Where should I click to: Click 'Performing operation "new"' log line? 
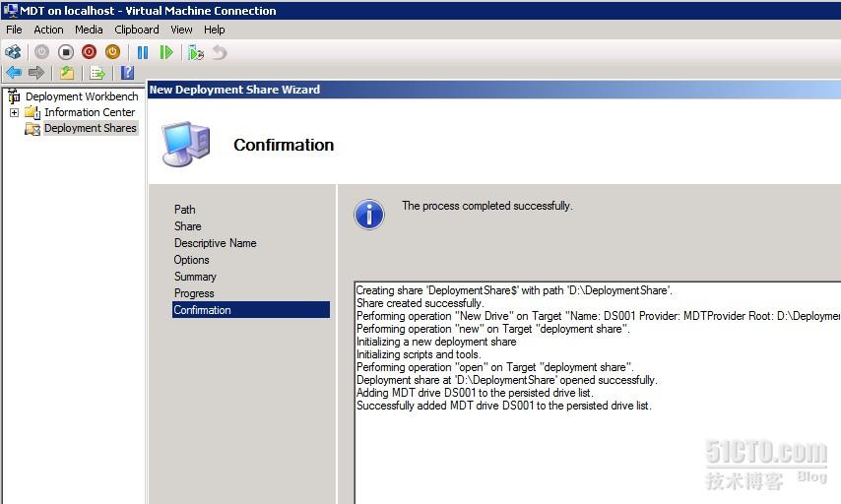493,329
